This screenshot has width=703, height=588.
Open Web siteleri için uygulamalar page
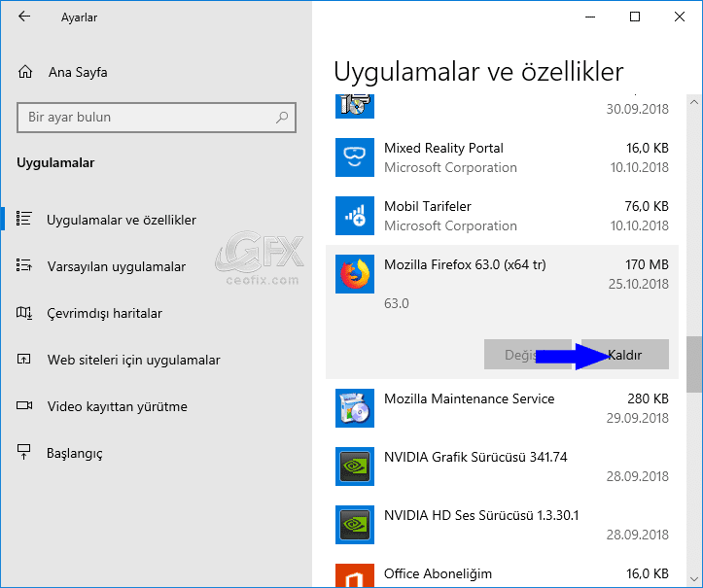click(133, 360)
